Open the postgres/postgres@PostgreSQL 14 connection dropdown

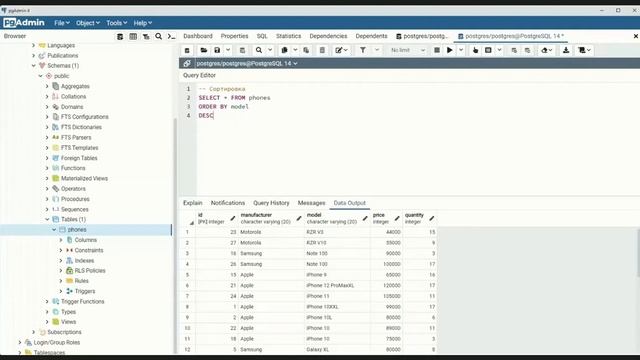pyautogui.click(x=247, y=63)
